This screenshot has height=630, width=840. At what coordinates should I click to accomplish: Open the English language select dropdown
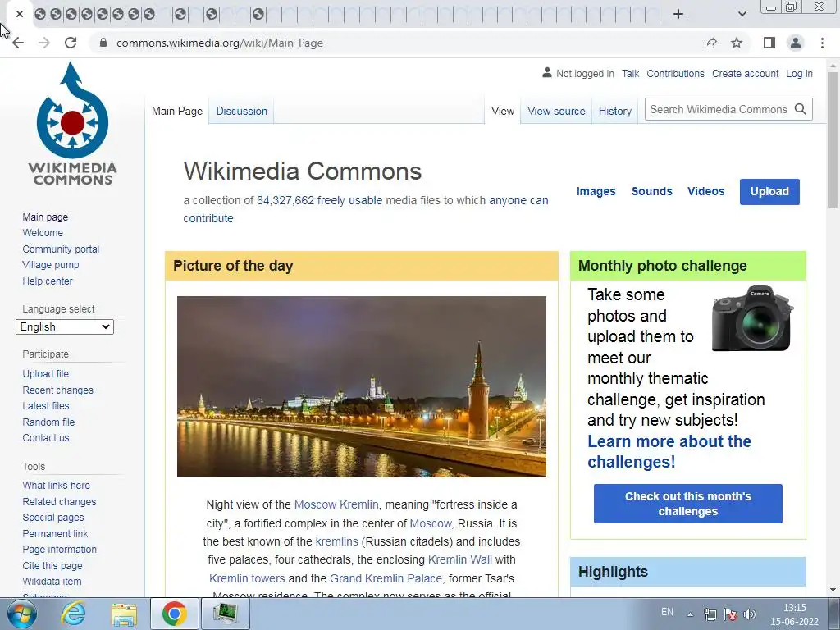65,326
